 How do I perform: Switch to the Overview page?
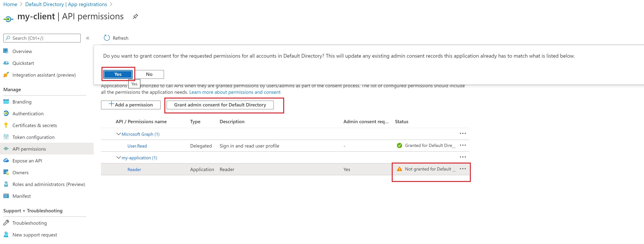22,51
